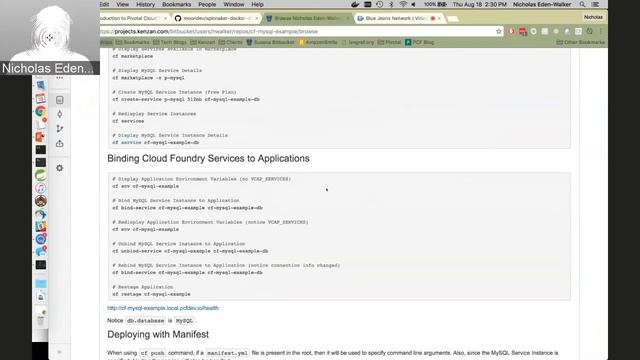Expand the Tech Blogs bookmarks folder
The width and height of the screenshot is (640, 360).
pos(170,42)
